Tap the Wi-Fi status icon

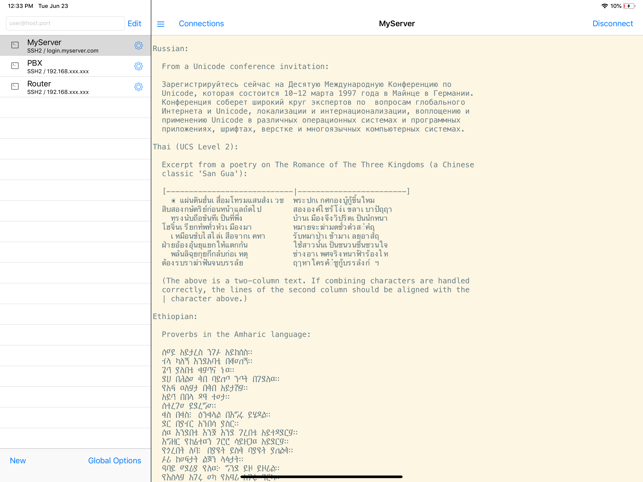click(x=604, y=6)
